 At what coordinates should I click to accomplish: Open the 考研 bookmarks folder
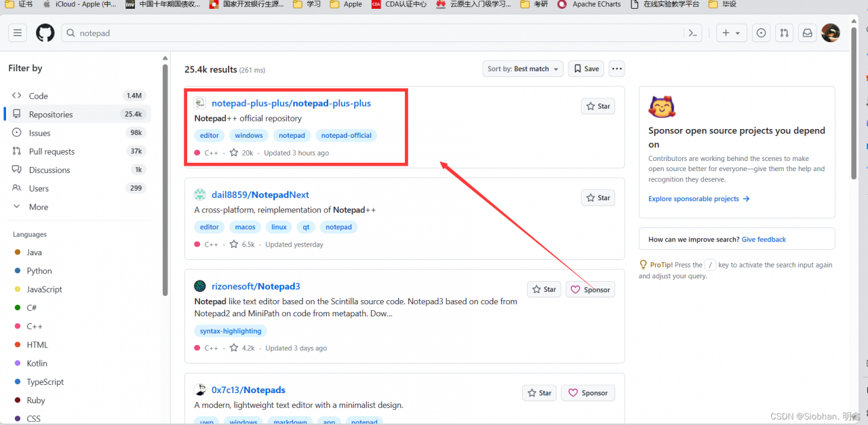[534, 4]
